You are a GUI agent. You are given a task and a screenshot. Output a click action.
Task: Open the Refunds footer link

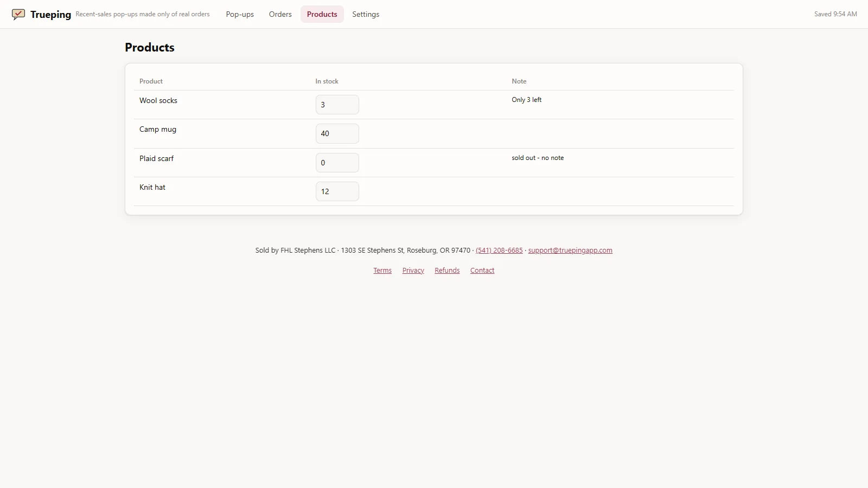(x=447, y=271)
